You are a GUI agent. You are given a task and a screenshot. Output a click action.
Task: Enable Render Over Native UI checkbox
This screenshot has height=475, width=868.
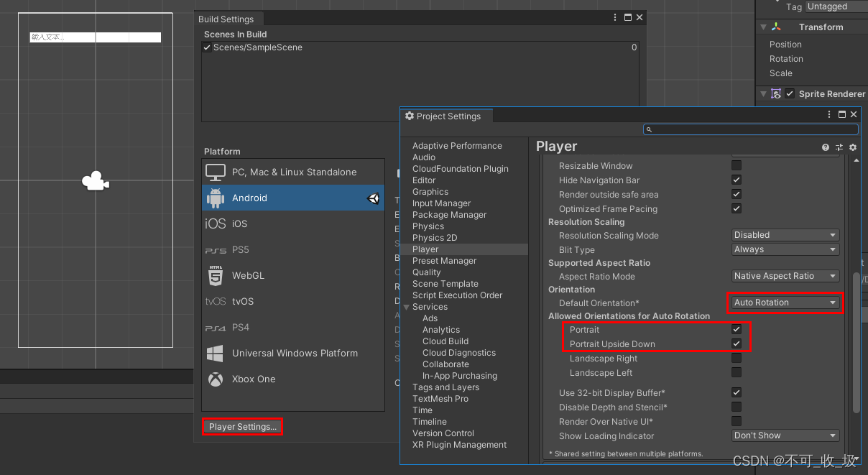[x=737, y=422]
